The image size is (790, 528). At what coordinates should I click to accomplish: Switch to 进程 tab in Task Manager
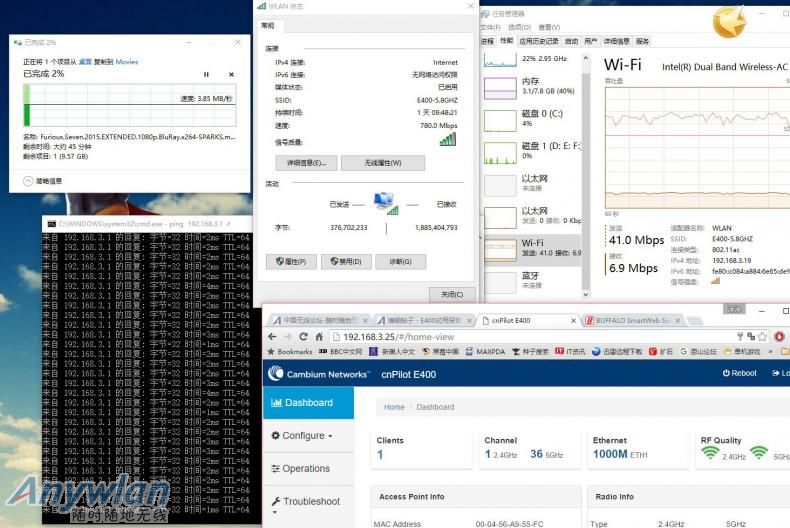[x=488, y=41]
